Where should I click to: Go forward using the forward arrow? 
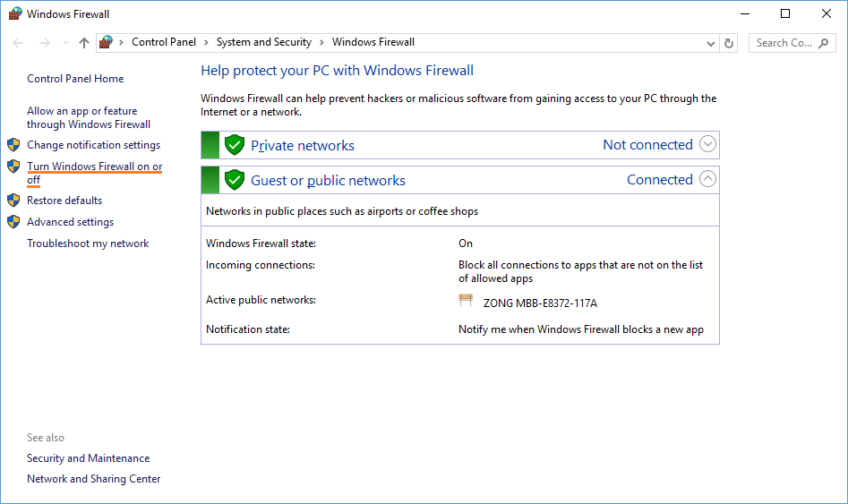point(45,43)
